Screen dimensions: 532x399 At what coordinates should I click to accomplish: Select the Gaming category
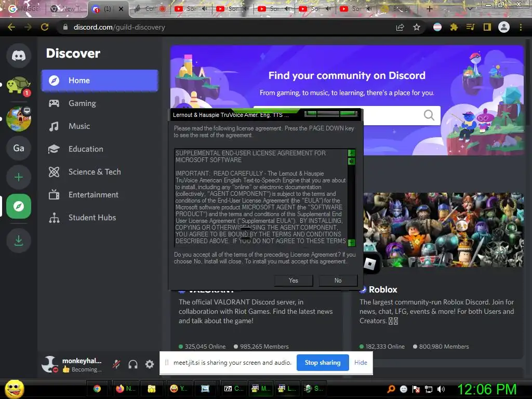click(100, 103)
